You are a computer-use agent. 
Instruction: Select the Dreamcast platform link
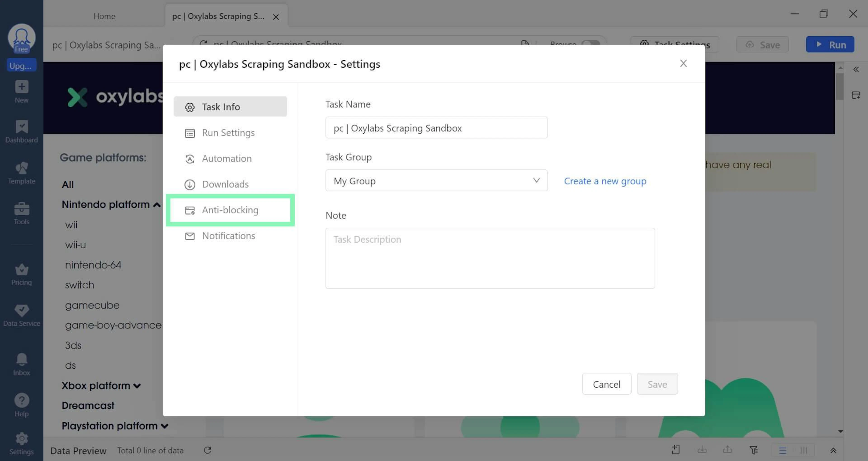click(x=88, y=406)
